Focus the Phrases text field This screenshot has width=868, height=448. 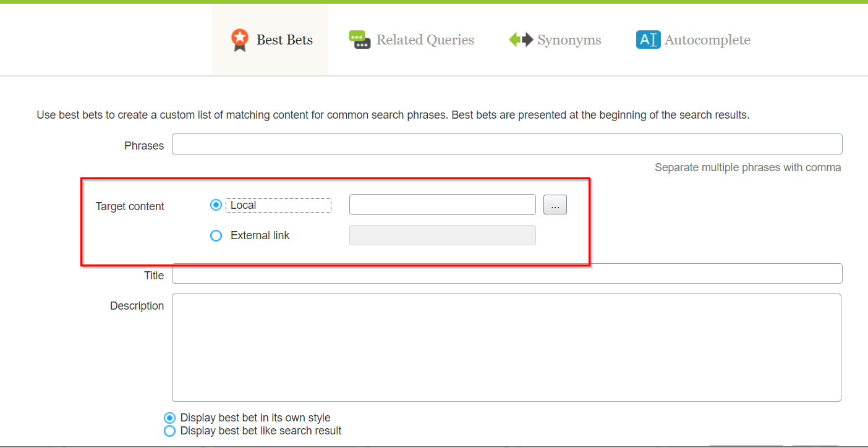coord(507,144)
